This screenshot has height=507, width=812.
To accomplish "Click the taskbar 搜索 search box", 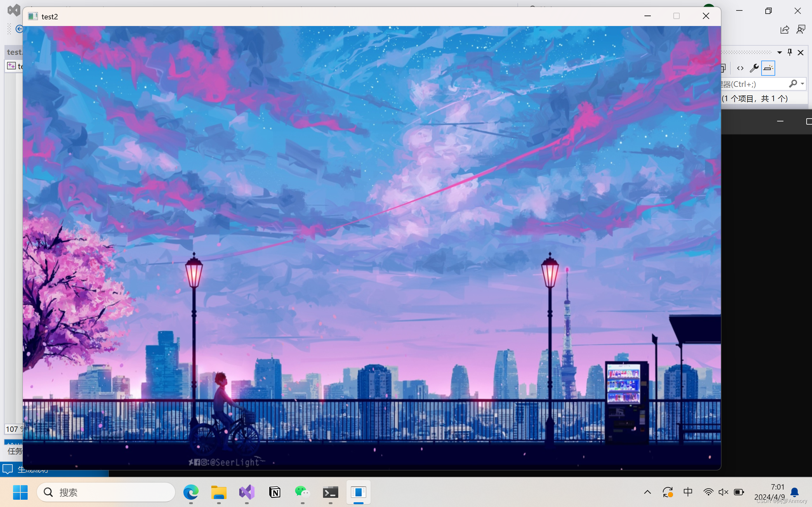I will pos(106,492).
